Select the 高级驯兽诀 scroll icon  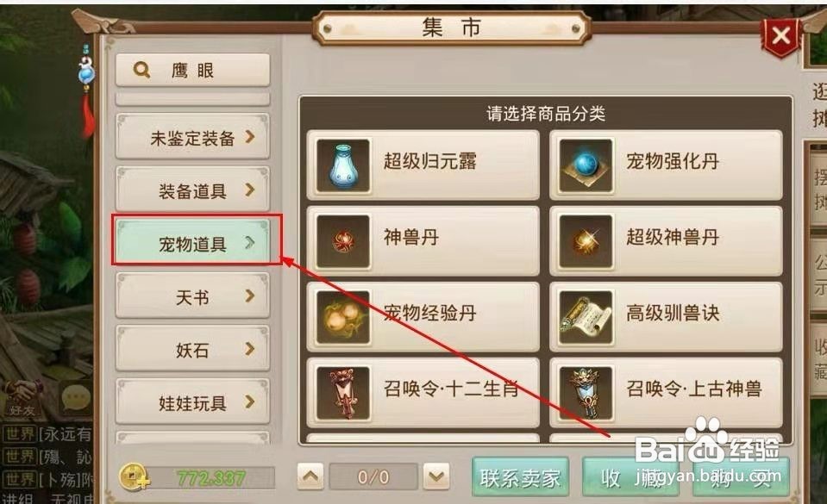pyautogui.click(x=586, y=317)
